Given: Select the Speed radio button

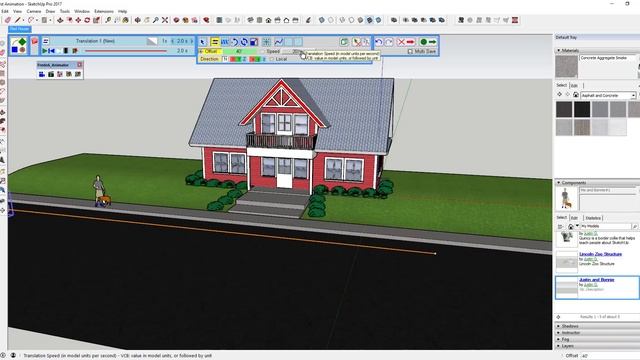Looking at the screenshot, I should pos(263,51).
